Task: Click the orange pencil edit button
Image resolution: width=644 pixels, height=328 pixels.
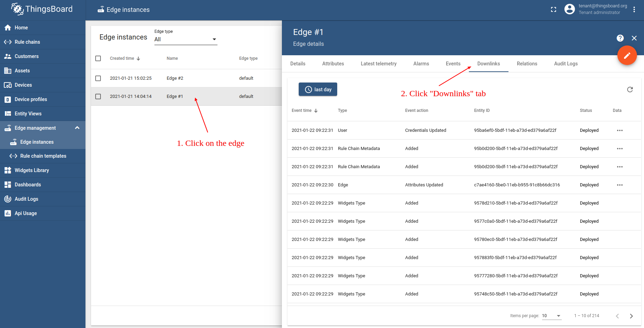Action: (x=627, y=55)
